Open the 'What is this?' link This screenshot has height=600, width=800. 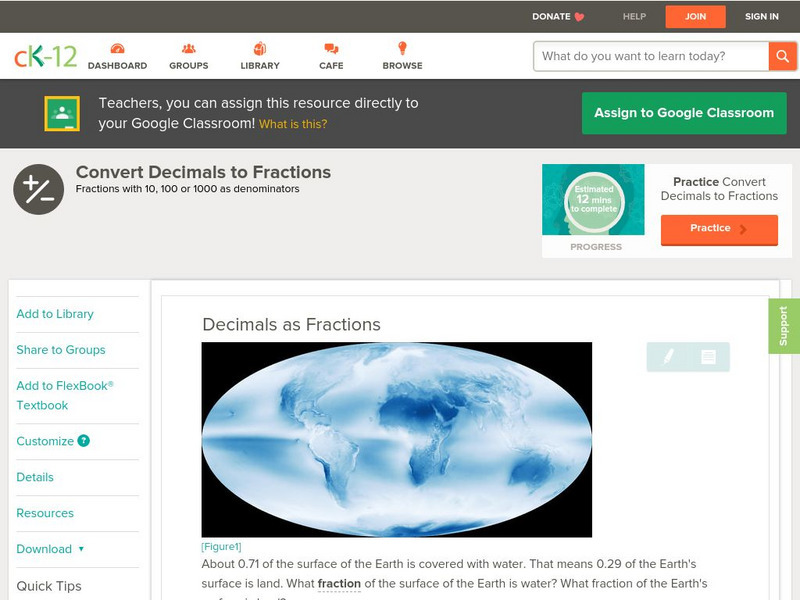tap(293, 124)
